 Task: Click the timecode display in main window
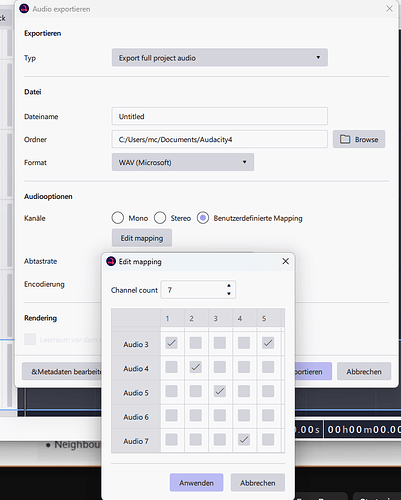[x=363, y=429]
